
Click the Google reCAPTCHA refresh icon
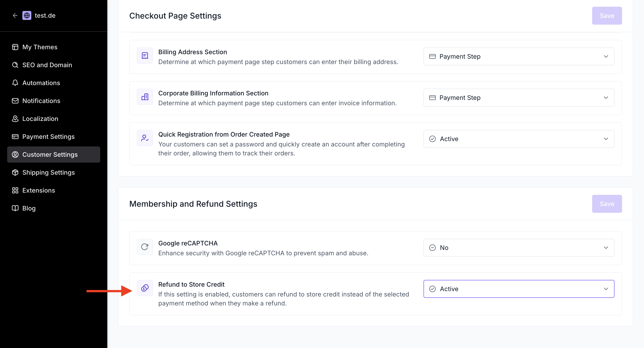click(x=145, y=247)
